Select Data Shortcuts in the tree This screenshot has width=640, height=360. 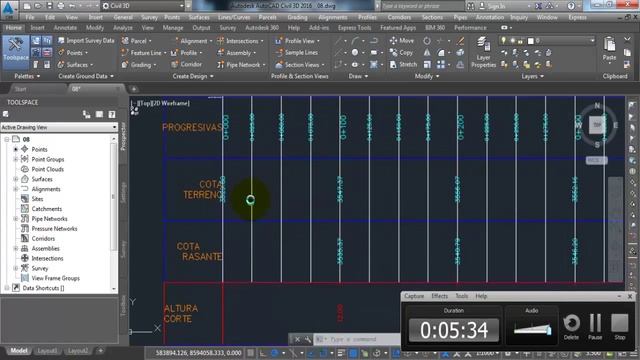[x=43, y=288]
